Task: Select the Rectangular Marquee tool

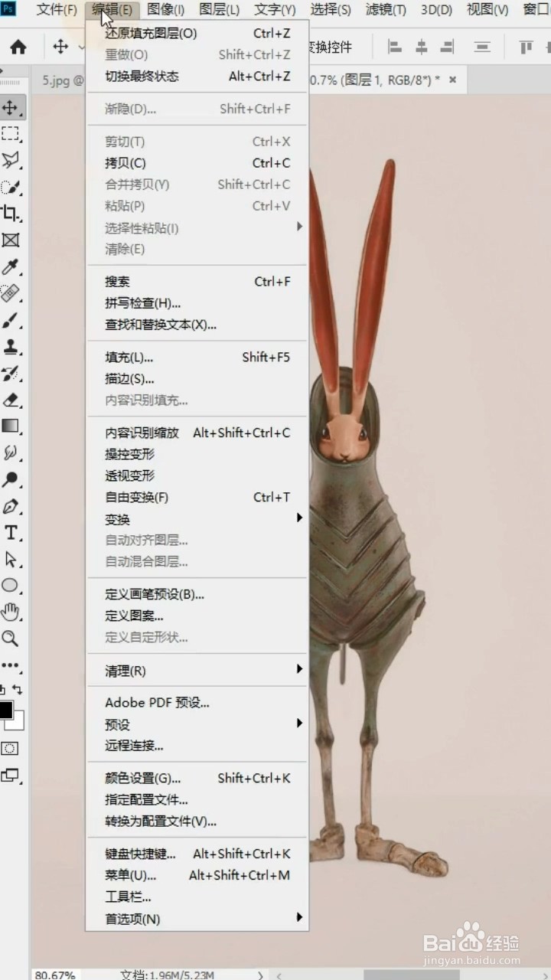Action: 11,134
